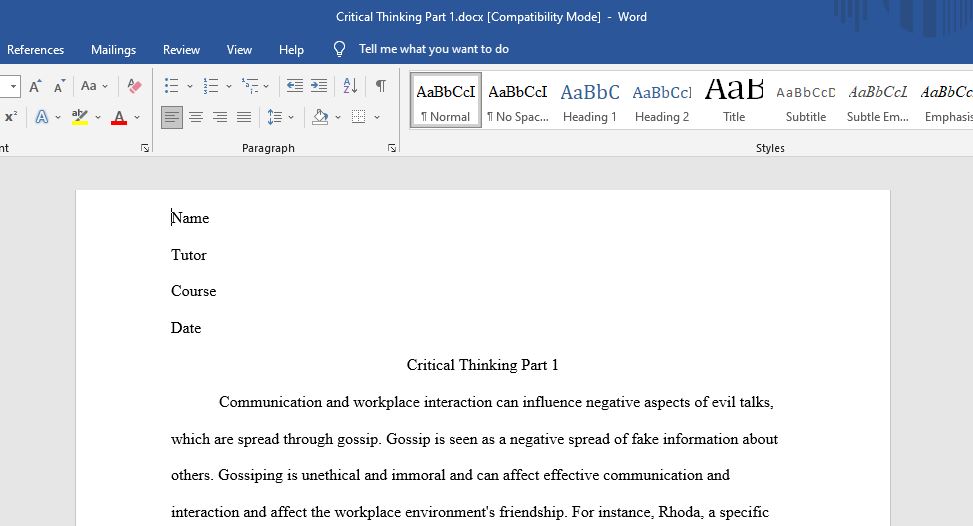
Task: Apply paragraph shading paint bucket
Action: click(320, 117)
